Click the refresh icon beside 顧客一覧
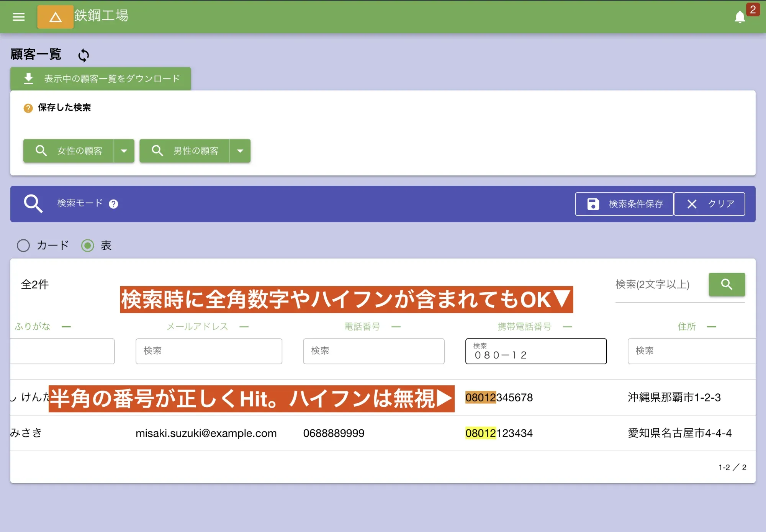This screenshot has width=766, height=532. click(83, 55)
